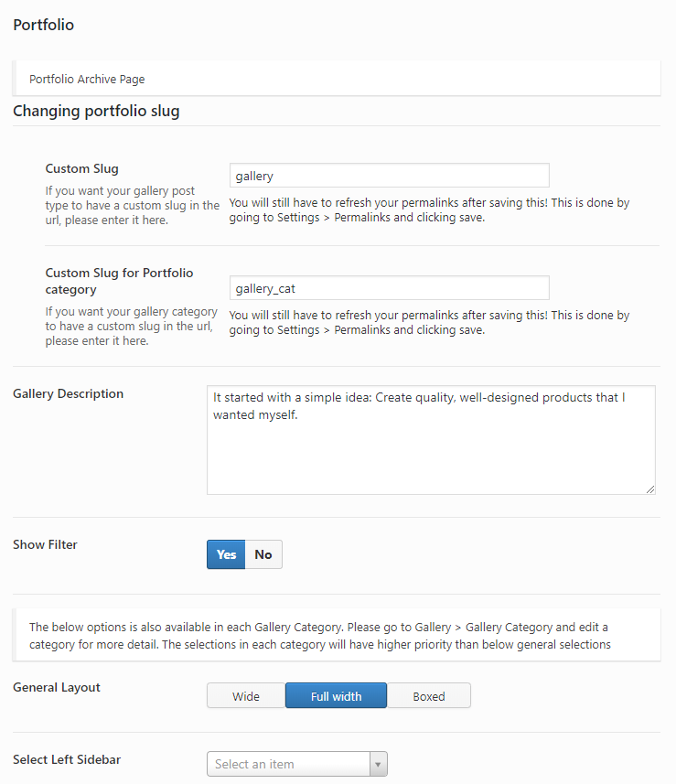Screen dimensions: 676x784
Task: Click the Portfolio Archive Page info box
Action: [x=337, y=79]
